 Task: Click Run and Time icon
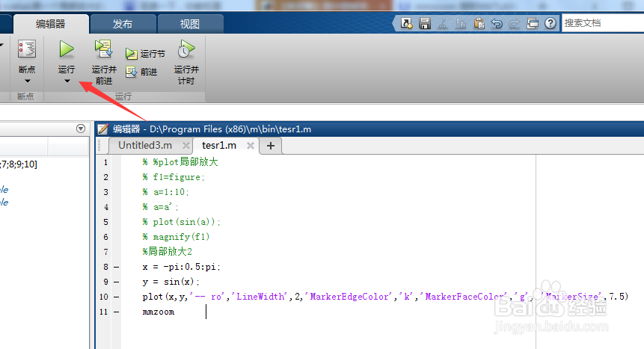point(186,49)
